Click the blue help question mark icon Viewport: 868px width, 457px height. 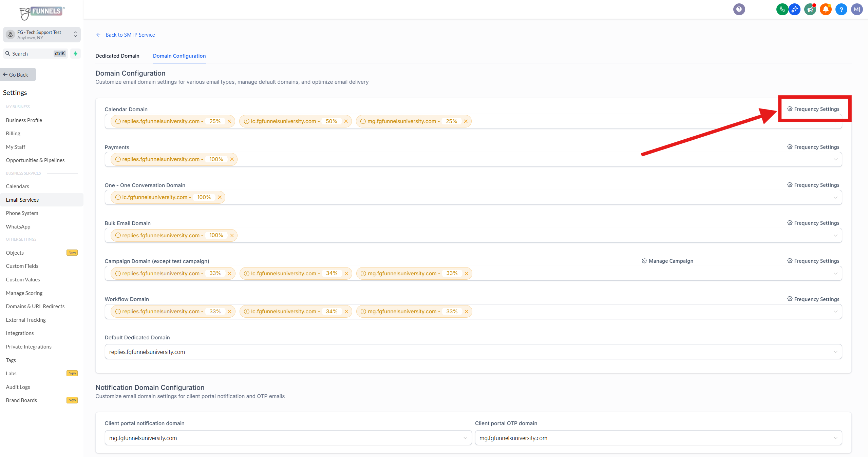pyautogui.click(x=841, y=9)
